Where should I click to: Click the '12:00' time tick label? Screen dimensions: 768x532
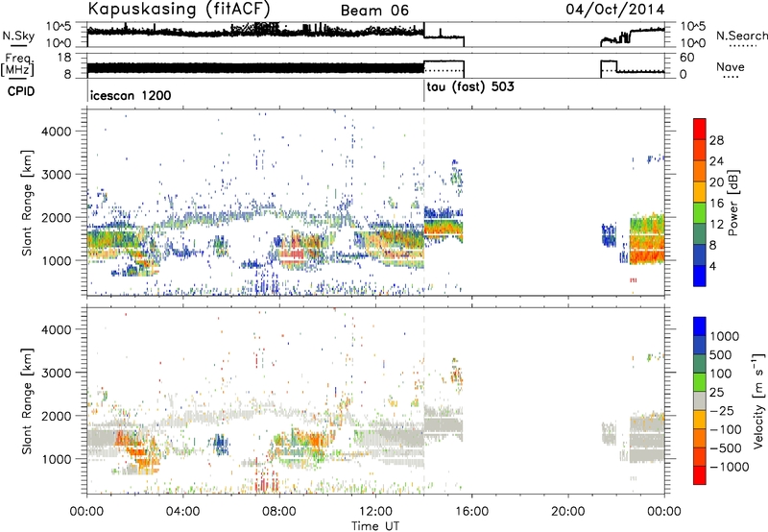[375, 512]
